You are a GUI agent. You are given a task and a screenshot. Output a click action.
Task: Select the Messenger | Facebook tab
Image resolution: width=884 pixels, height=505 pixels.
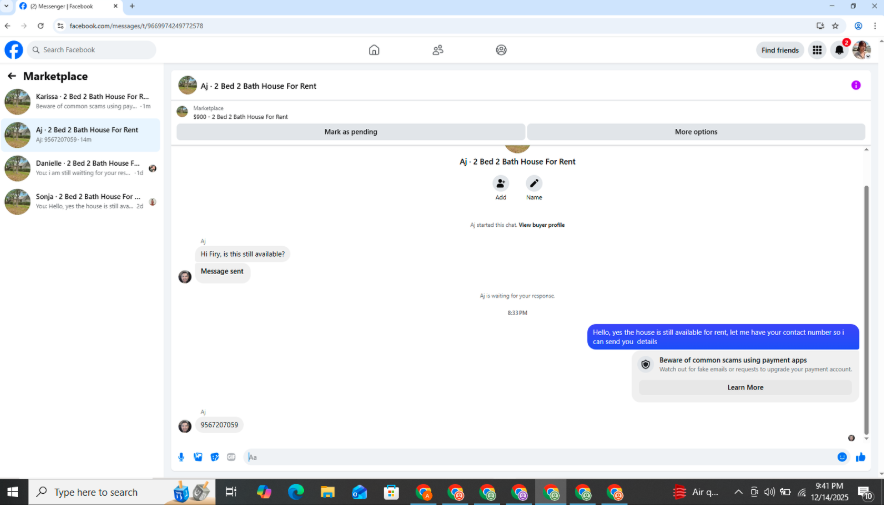point(68,6)
